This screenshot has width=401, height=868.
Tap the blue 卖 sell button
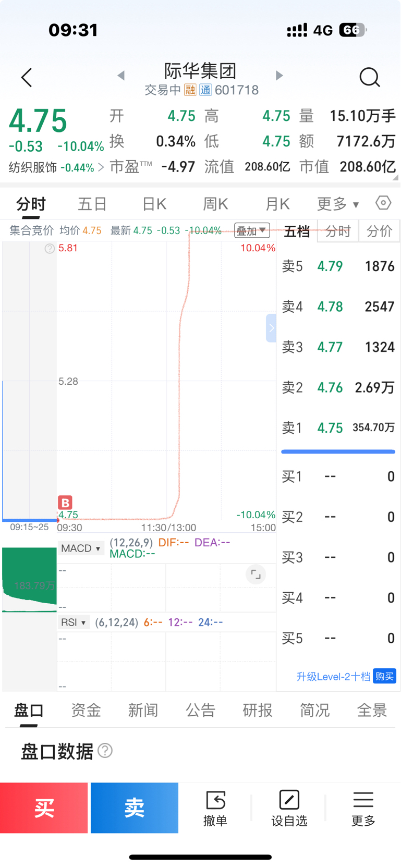pyautogui.click(x=135, y=808)
